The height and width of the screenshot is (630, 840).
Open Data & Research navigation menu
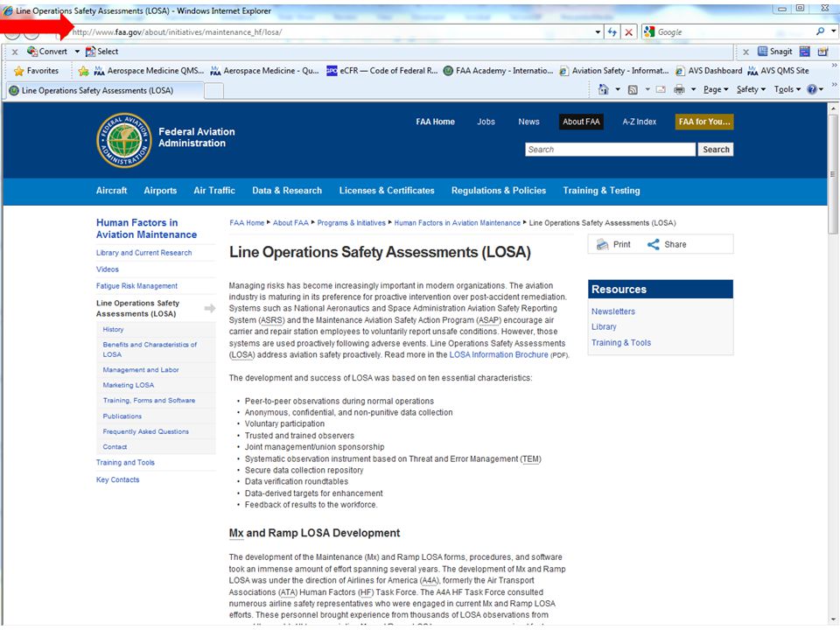[287, 191]
